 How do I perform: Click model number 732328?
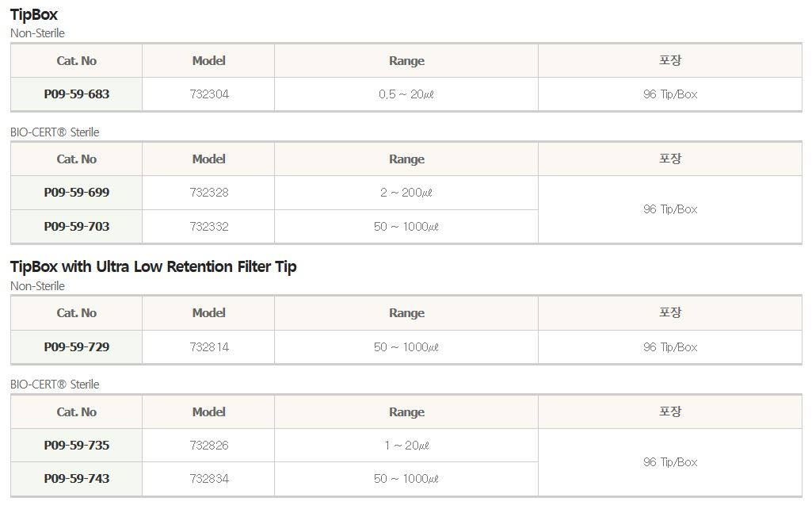tap(209, 193)
